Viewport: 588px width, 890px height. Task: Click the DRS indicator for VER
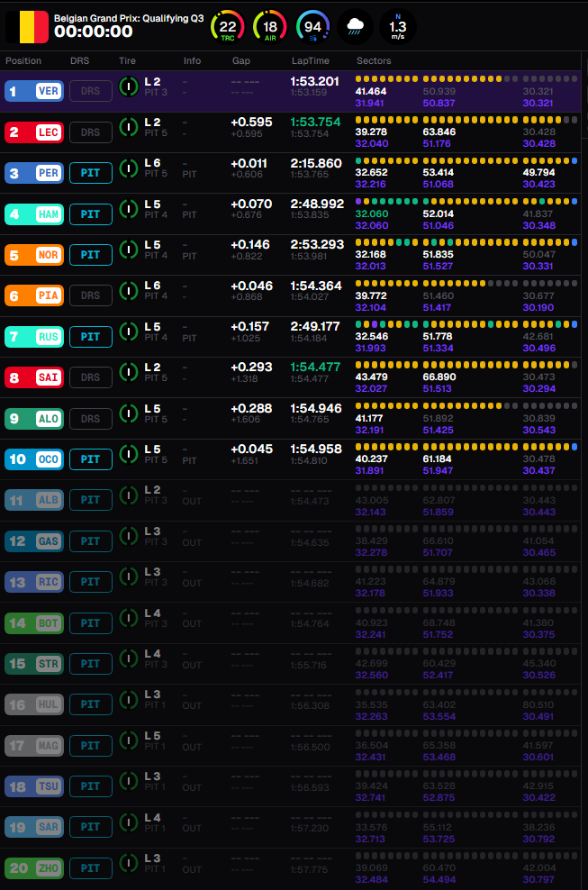click(91, 91)
